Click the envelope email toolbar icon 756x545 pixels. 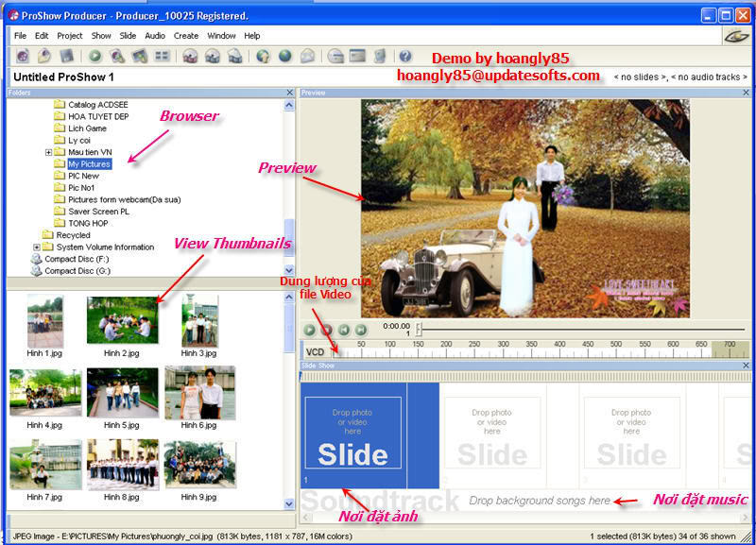pyautogui.click(x=307, y=57)
